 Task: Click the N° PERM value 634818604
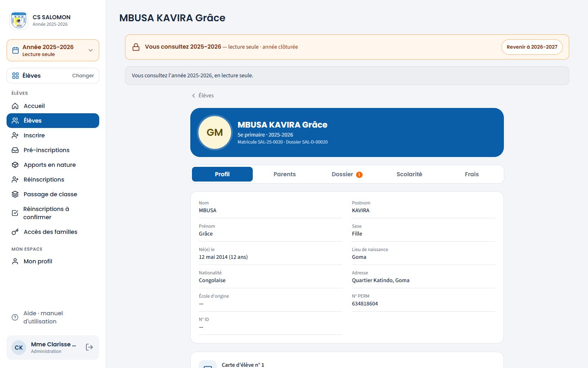tap(365, 304)
